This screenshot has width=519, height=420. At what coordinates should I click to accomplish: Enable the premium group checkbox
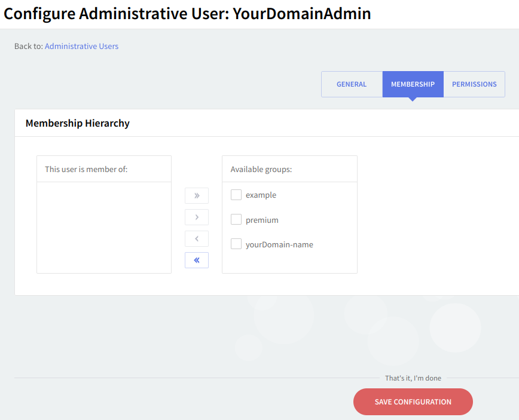[236, 219]
